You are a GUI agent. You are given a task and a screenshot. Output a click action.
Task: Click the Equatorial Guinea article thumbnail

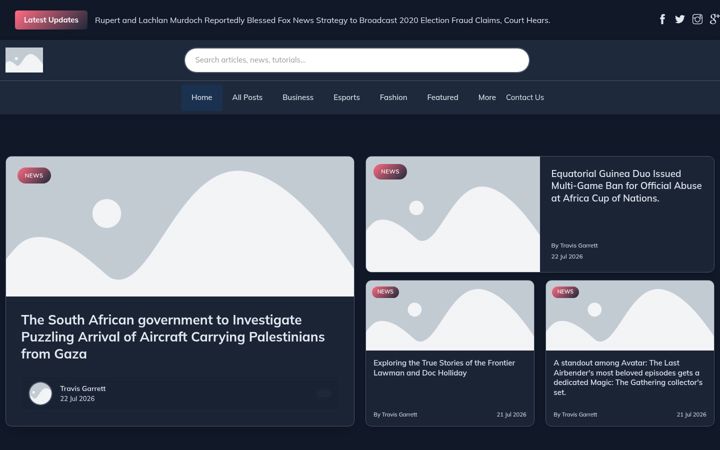pyautogui.click(x=453, y=214)
